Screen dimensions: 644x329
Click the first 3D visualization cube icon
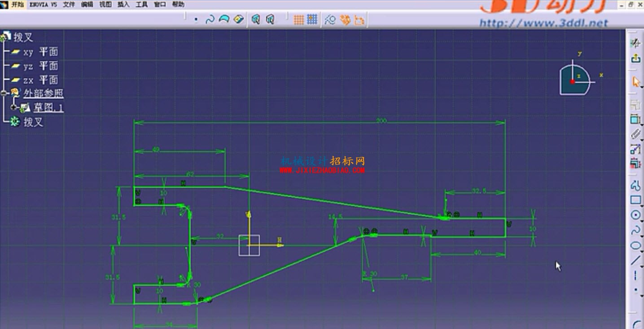[x=256, y=19]
